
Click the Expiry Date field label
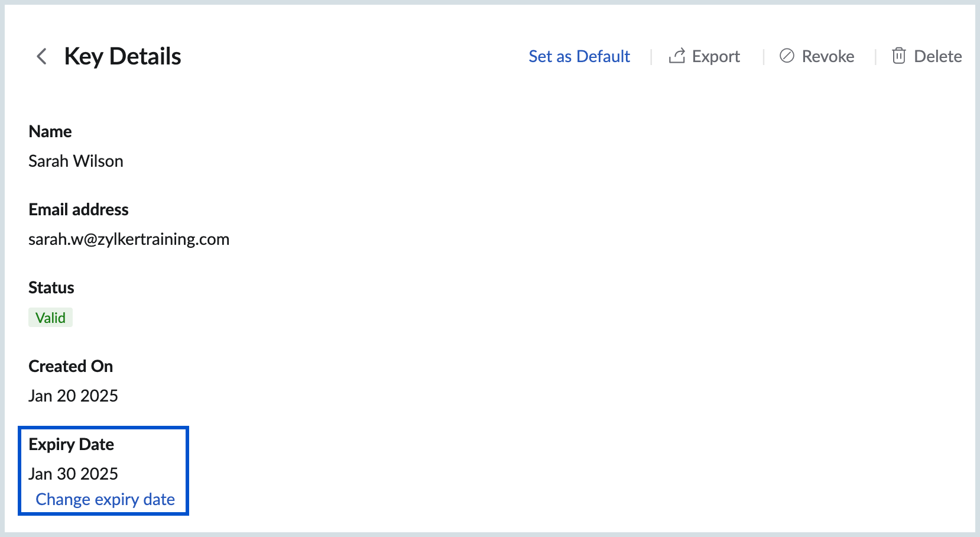coord(71,445)
